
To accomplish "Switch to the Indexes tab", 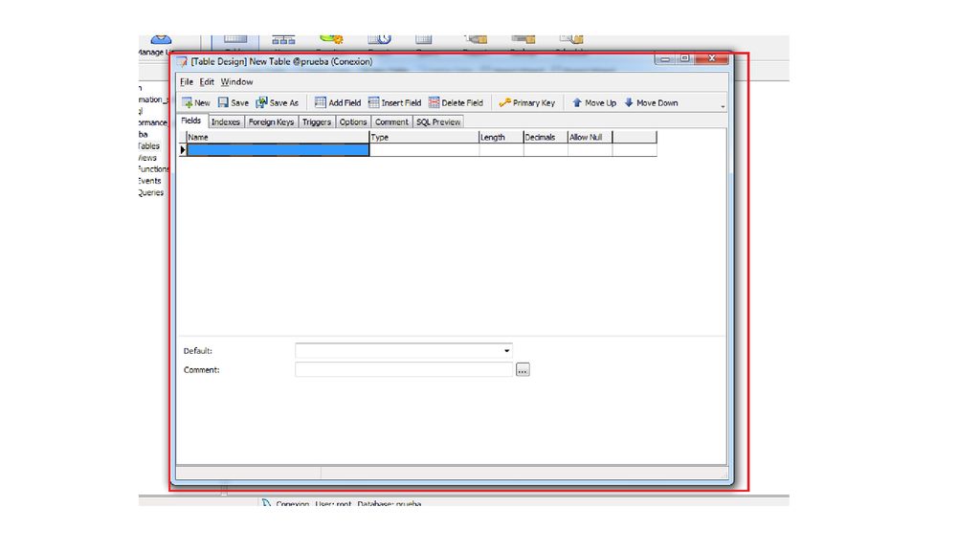I will (x=226, y=121).
